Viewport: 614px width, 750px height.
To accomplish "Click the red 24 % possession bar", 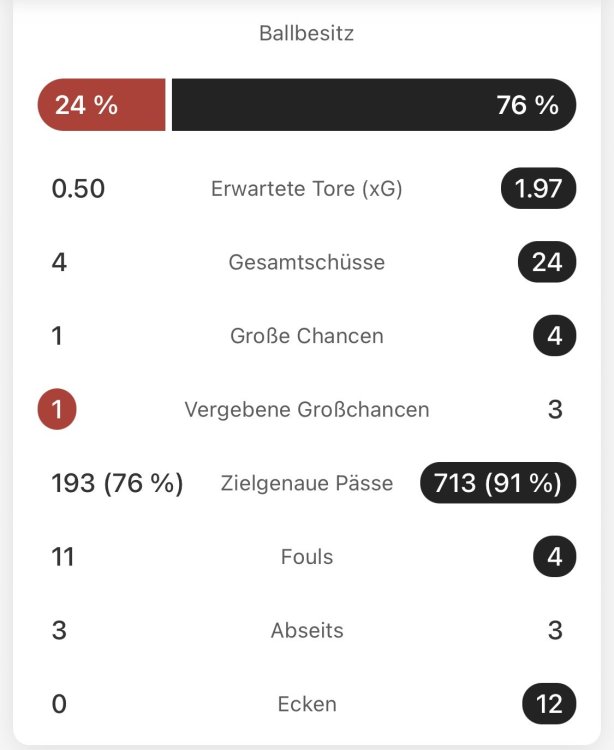I will pos(101,105).
